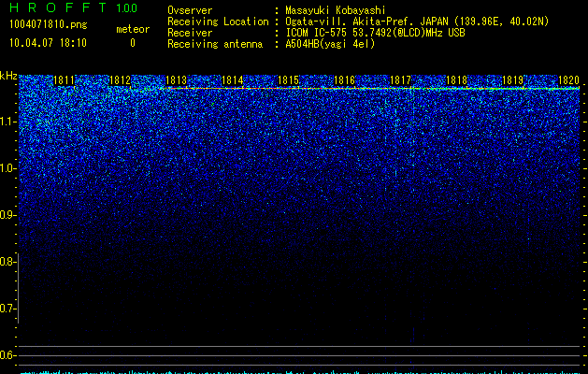Click the Ovserver label
The height and width of the screenshot is (374, 588).
(190, 10)
